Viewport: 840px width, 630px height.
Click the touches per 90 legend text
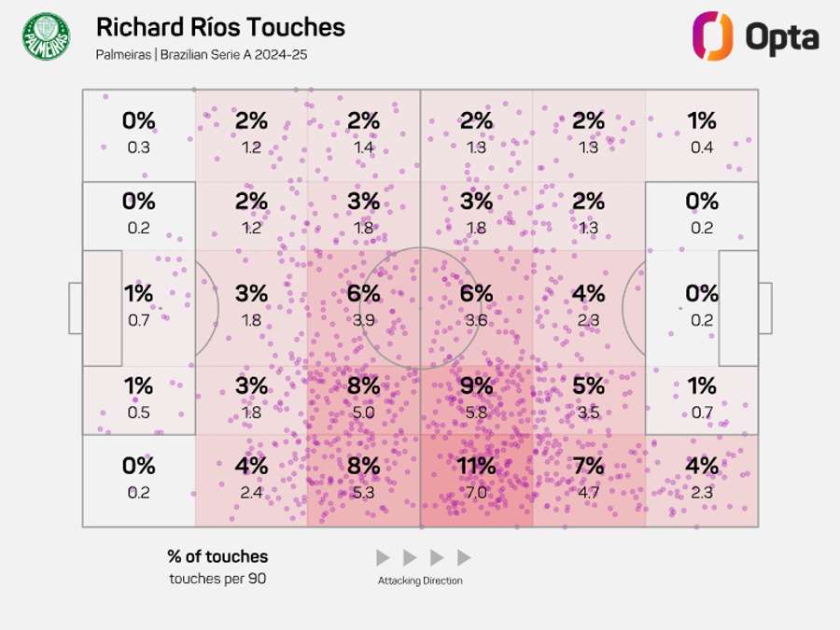pos(217,579)
